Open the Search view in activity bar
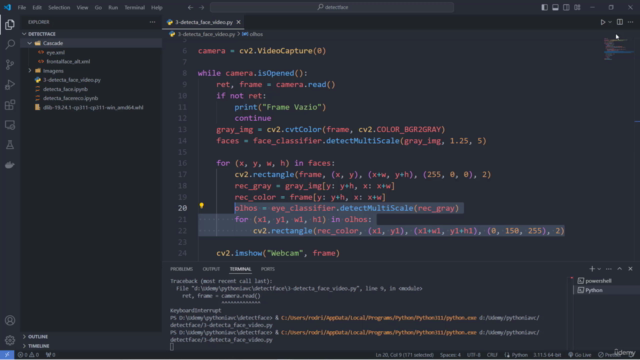The width and height of the screenshot is (640, 360). pos(10,44)
